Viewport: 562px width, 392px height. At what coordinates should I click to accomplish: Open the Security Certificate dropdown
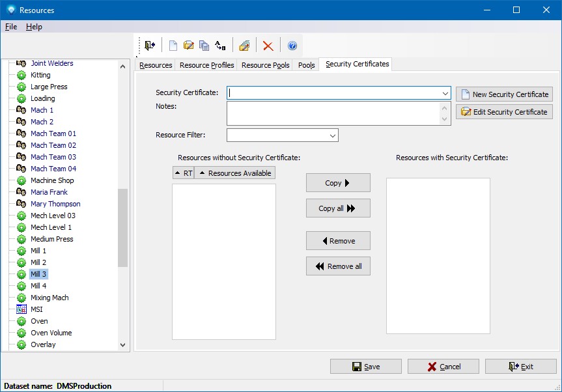pos(445,93)
